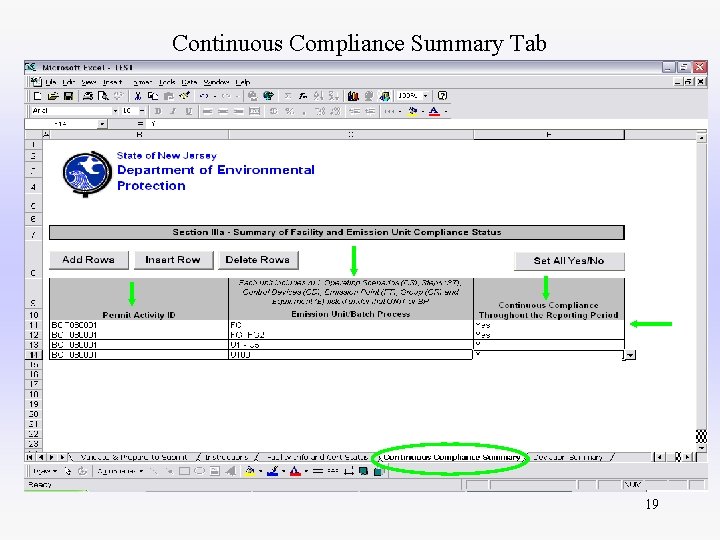Image resolution: width=720 pixels, height=540 pixels.
Task: Open Print Preview from the toolbar
Action: [x=103, y=96]
